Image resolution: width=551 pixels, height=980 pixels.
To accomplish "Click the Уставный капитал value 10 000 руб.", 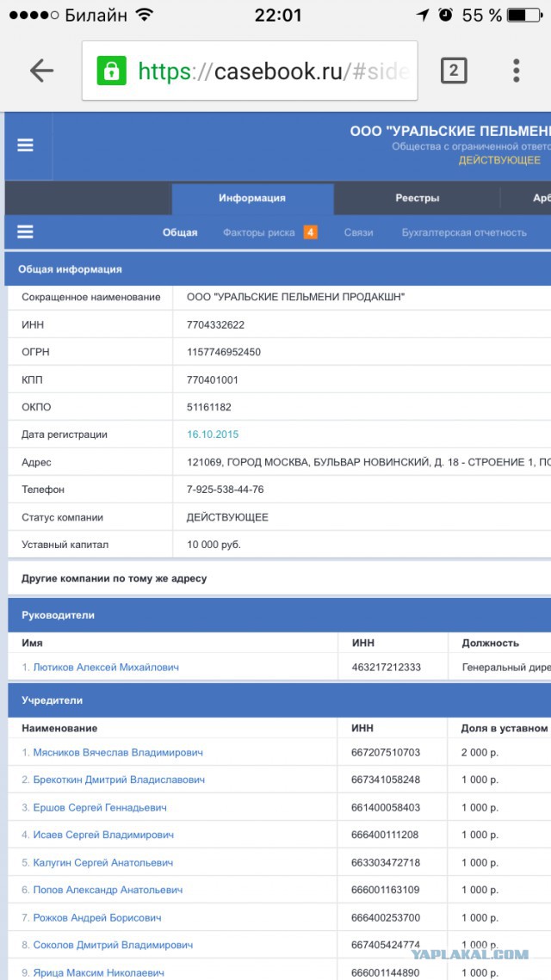I will (214, 545).
